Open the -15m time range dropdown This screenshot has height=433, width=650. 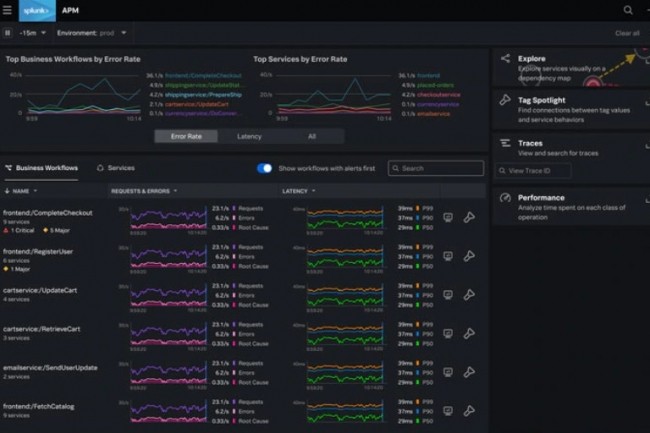(33, 33)
